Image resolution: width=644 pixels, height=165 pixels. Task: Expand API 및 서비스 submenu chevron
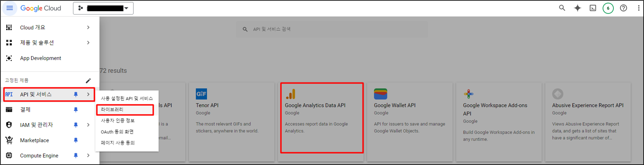point(88,94)
